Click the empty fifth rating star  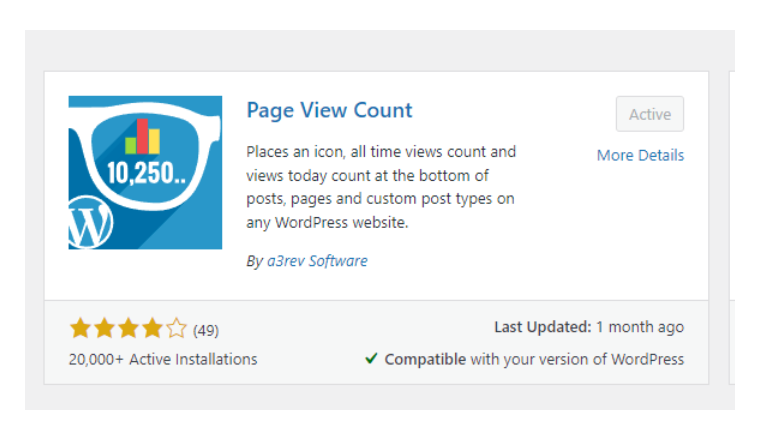[x=176, y=328]
